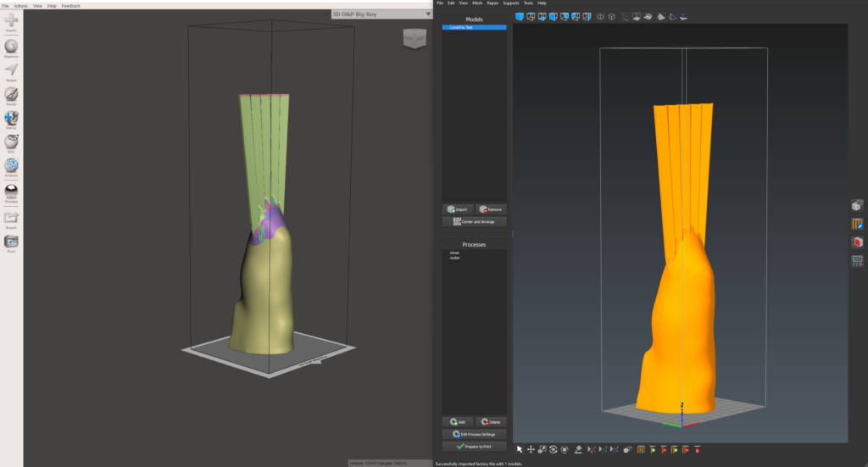Toggle the machine control panel icon
The height and width of the screenshot is (467, 868).
tap(857, 261)
